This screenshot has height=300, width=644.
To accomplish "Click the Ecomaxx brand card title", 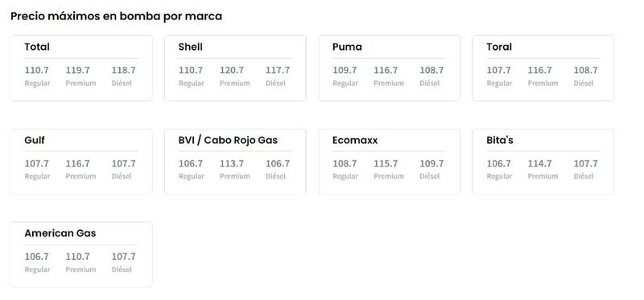I will 355,140.
